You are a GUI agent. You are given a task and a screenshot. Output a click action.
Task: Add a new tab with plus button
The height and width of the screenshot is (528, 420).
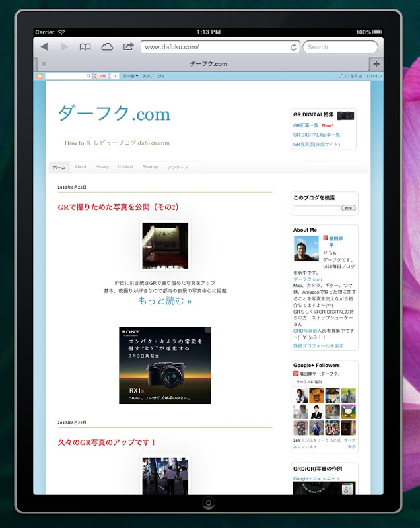pos(376,63)
